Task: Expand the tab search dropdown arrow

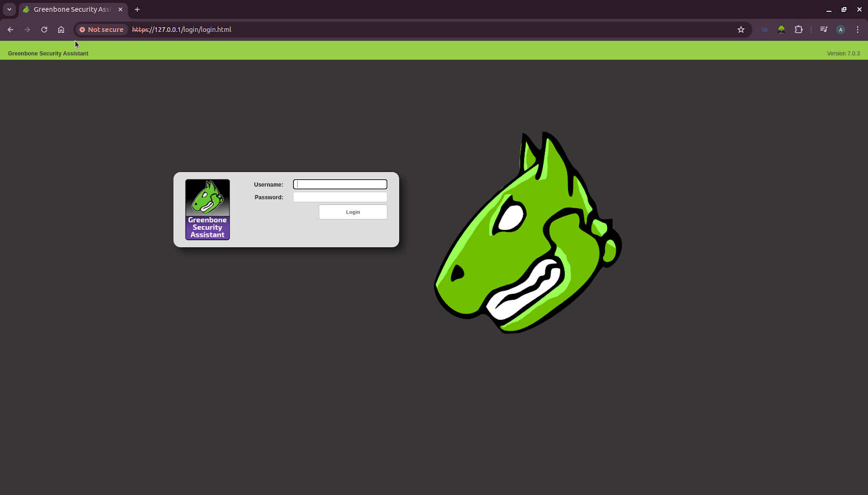Action: click(x=9, y=9)
